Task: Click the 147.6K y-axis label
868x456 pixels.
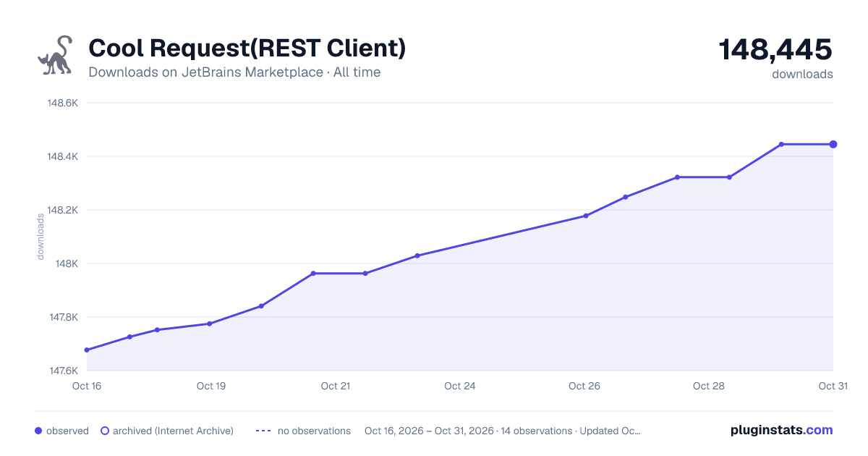Action: point(62,371)
